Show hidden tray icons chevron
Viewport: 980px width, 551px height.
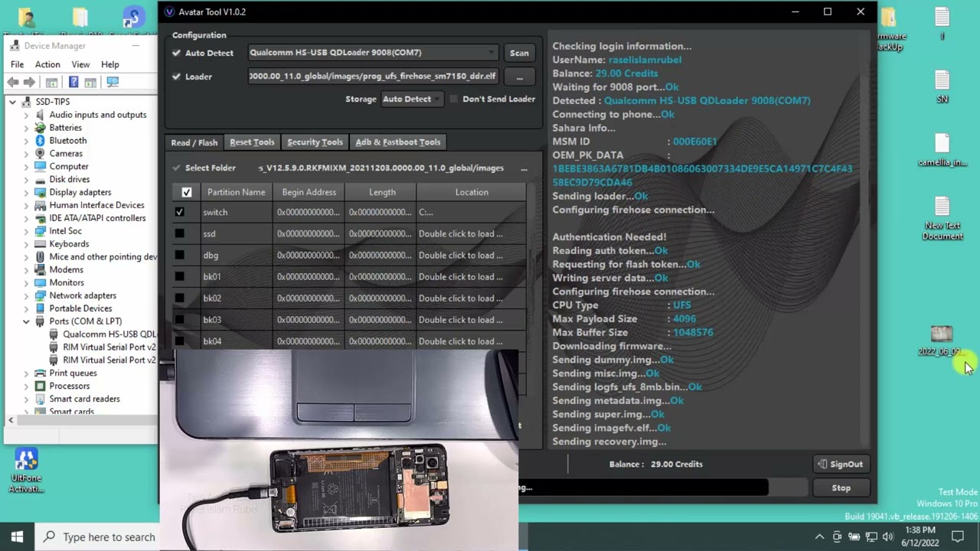(x=819, y=537)
